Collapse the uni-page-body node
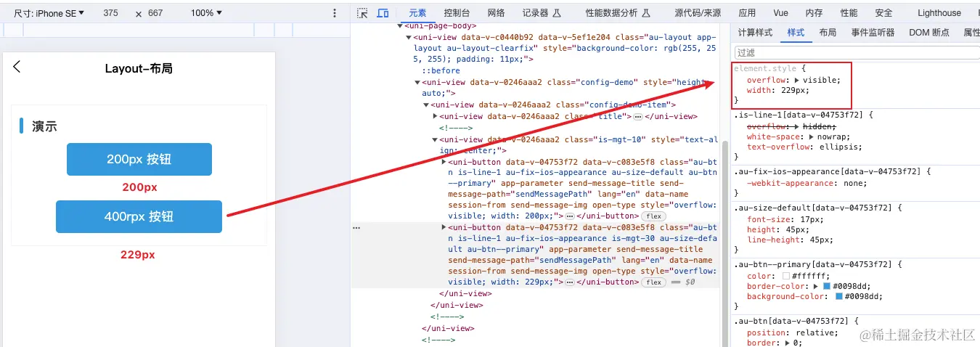The height and width of the screenshot is (347, 980). (x=400, y=26)
